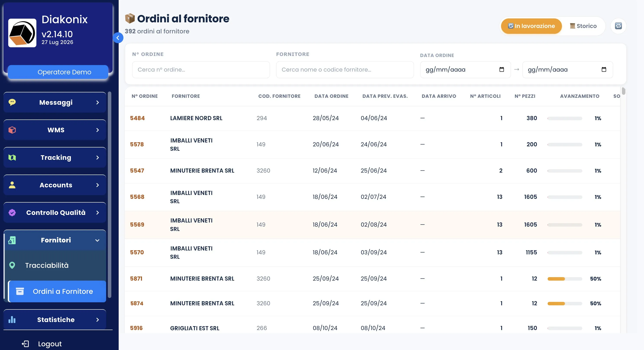This screenshot has width=644, height=350.
Task: Sort by the DATA ORDINE column header
Action: point(331,96)
